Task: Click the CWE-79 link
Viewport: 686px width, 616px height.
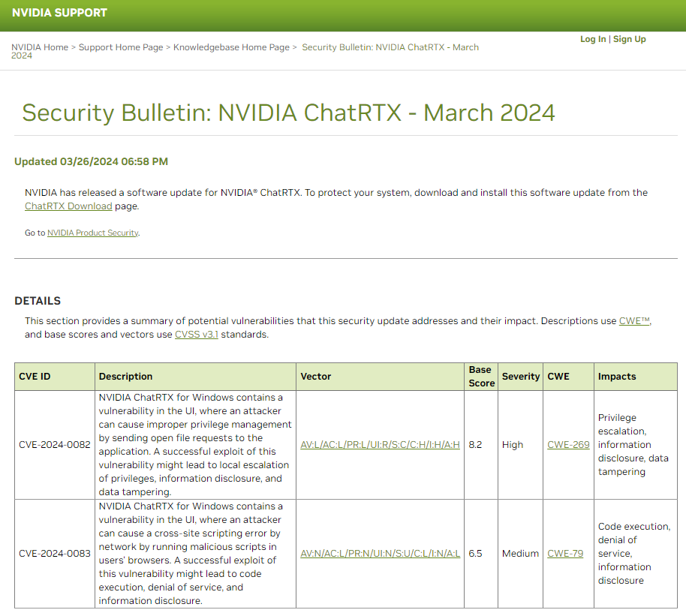Action: pyautogui.click(x=565, y=554)
